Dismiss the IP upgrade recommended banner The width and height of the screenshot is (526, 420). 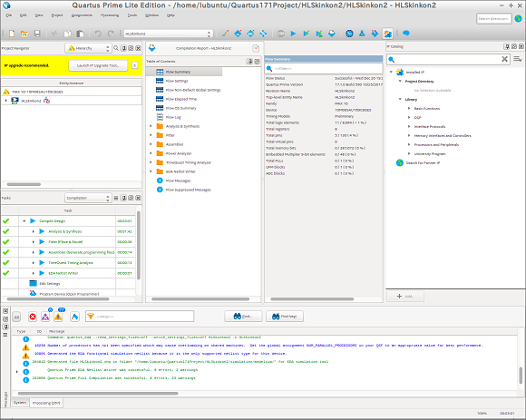(134, 65)
